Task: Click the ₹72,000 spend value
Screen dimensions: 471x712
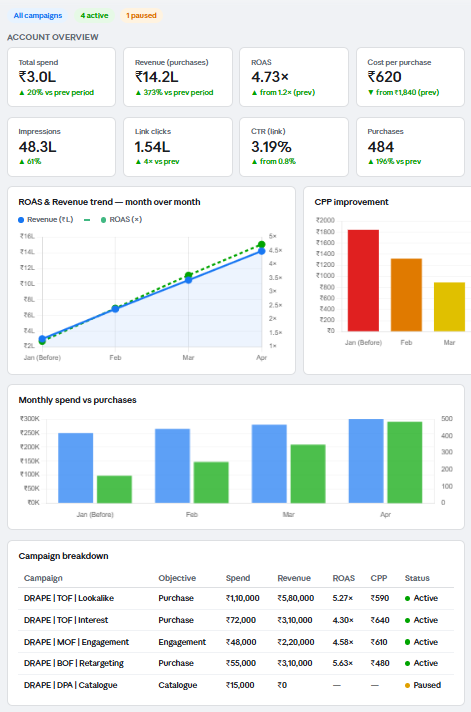Action: click(241, 620)
